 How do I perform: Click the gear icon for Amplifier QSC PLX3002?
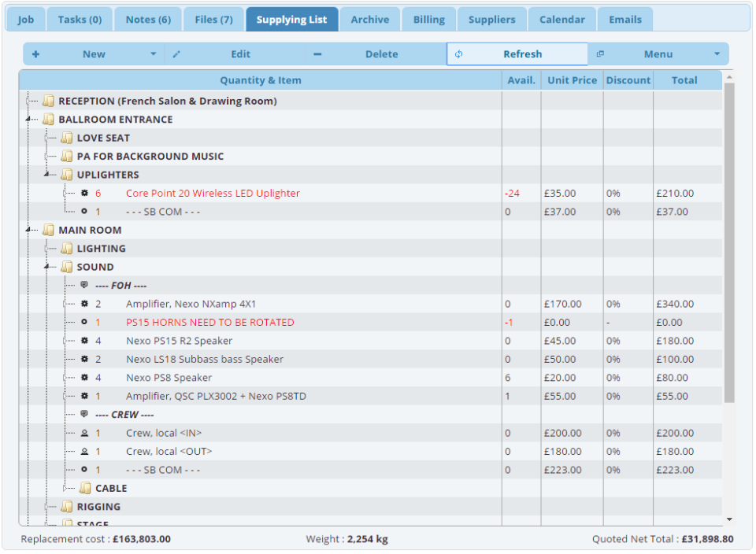tap(84, 396)
